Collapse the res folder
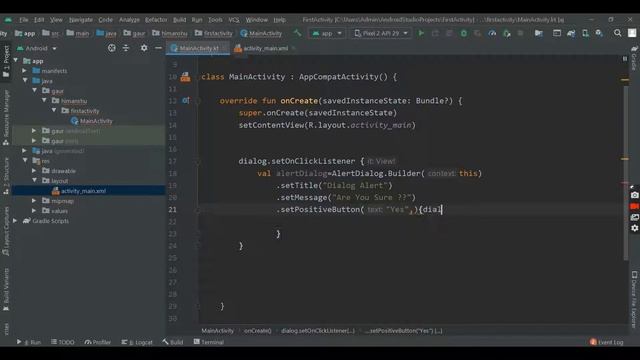640x360 pixels. tap(25, 160)
